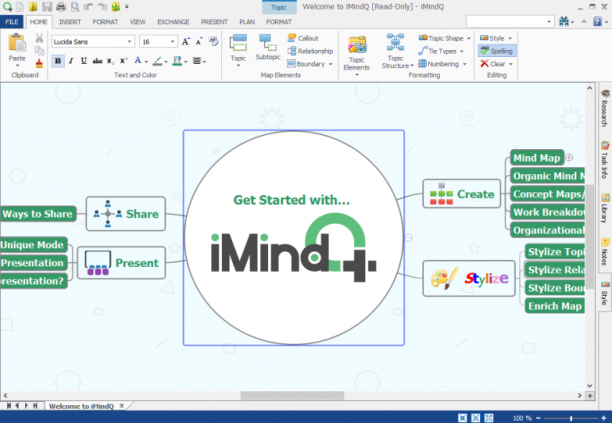Toggle Superscript formatting
612x423 pixels.
tap(123, 61)
